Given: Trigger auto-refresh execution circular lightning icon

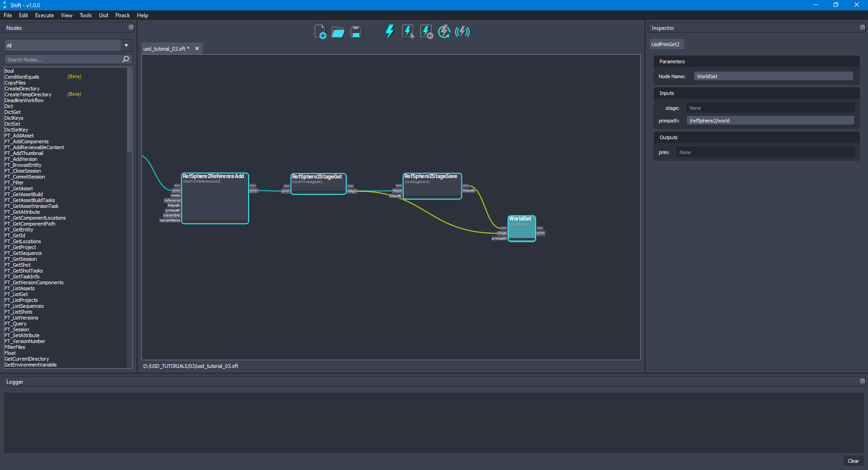Looking at the screenshot, I should point(444,32).
